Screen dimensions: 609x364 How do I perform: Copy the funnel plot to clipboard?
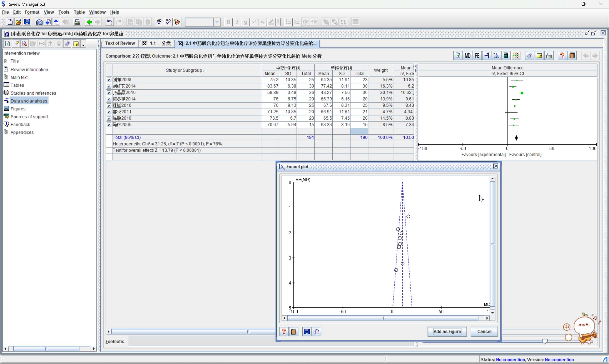tap(316, 332)
